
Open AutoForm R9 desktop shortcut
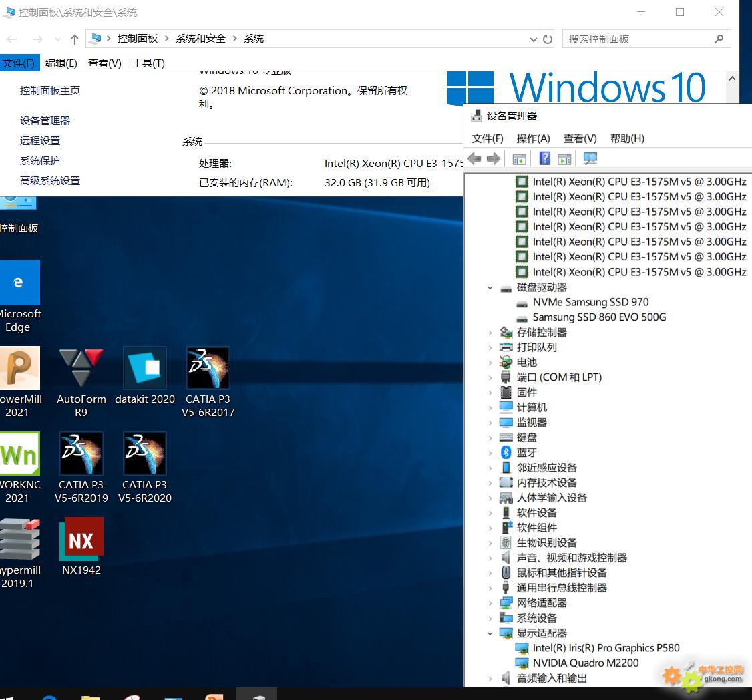81,382
